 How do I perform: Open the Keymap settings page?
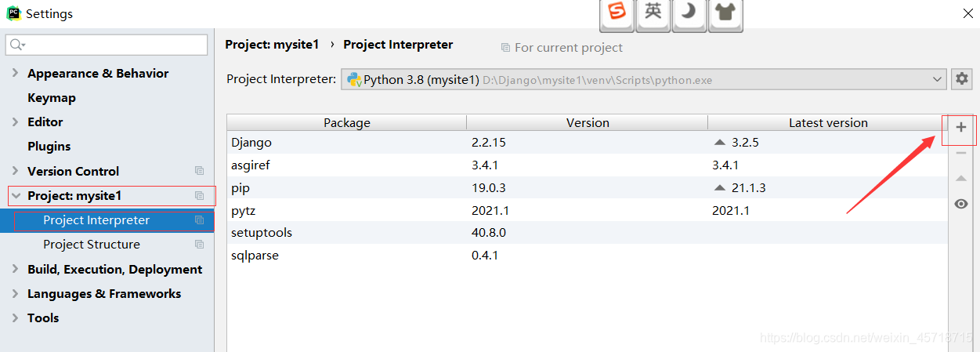tap(52, 98)
